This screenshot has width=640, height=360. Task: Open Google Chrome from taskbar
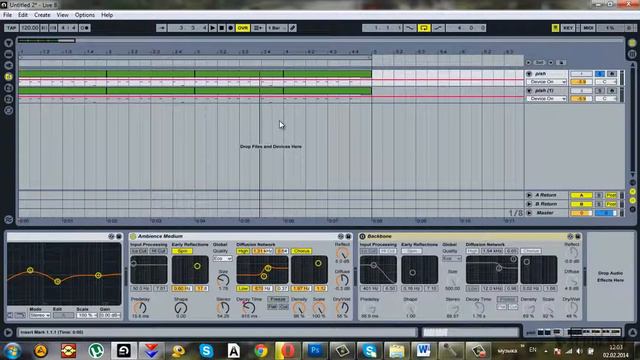coord(260,351)
